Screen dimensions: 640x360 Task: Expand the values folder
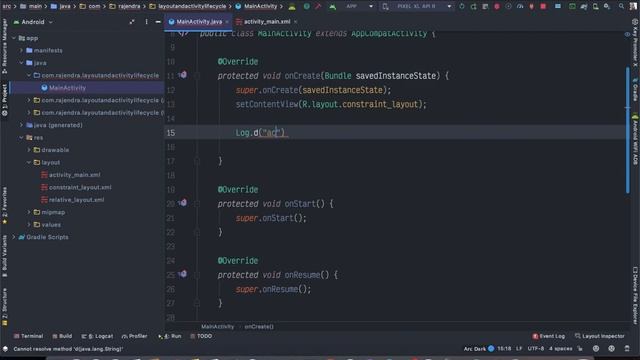[29, 224]
